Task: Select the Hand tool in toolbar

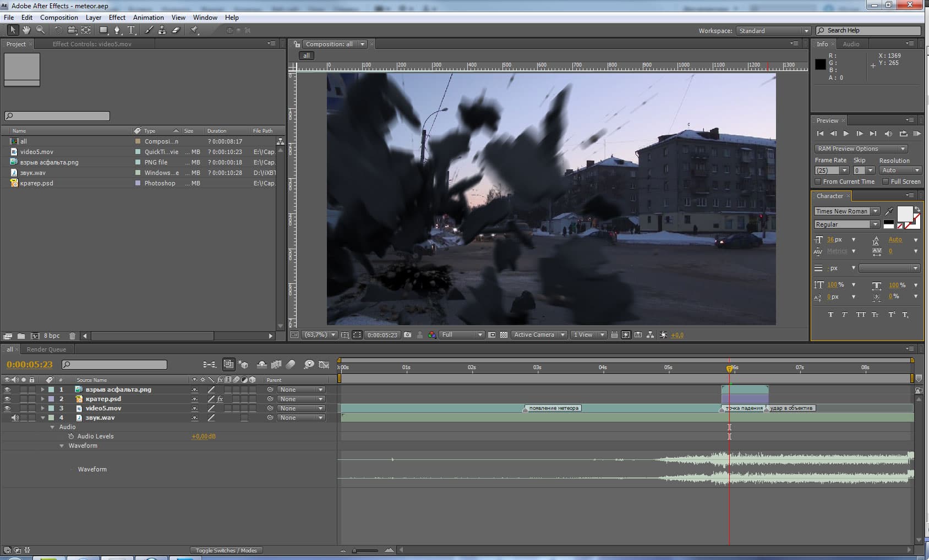Action: 26,30
